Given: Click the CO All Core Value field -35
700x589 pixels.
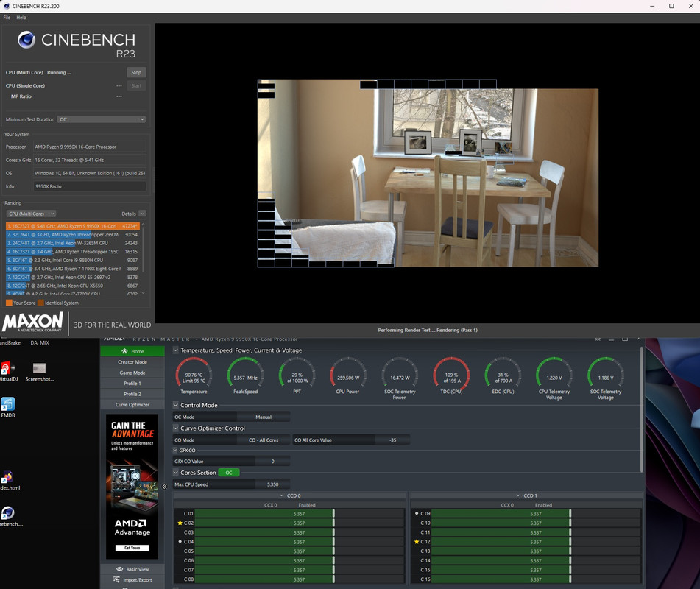Looking at the screenshot, I should [x=392, y=440].
